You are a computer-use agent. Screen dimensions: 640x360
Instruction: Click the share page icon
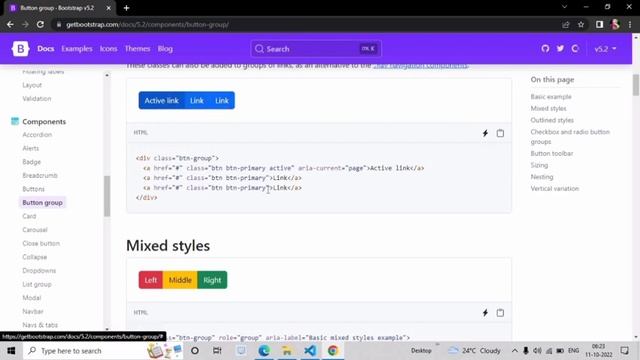click(x=566, y=24)
